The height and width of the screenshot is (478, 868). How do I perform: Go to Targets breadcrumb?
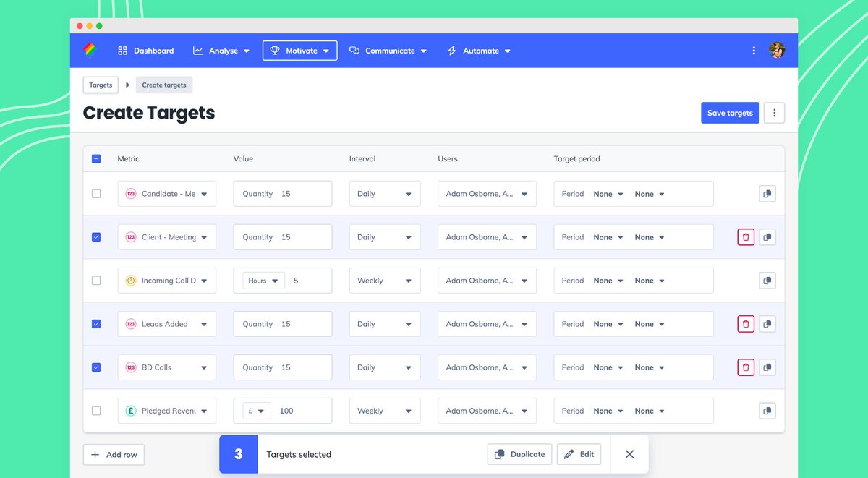point(101,85)
